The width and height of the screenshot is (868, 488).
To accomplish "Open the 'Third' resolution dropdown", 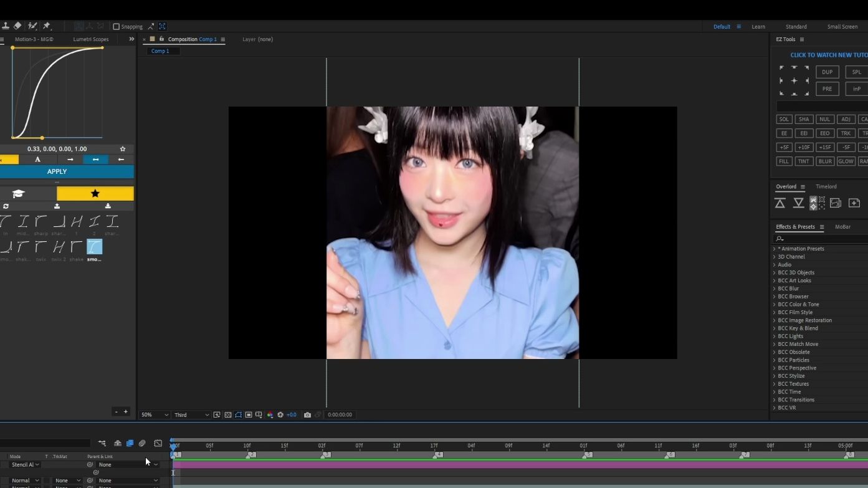I will 191,415.
